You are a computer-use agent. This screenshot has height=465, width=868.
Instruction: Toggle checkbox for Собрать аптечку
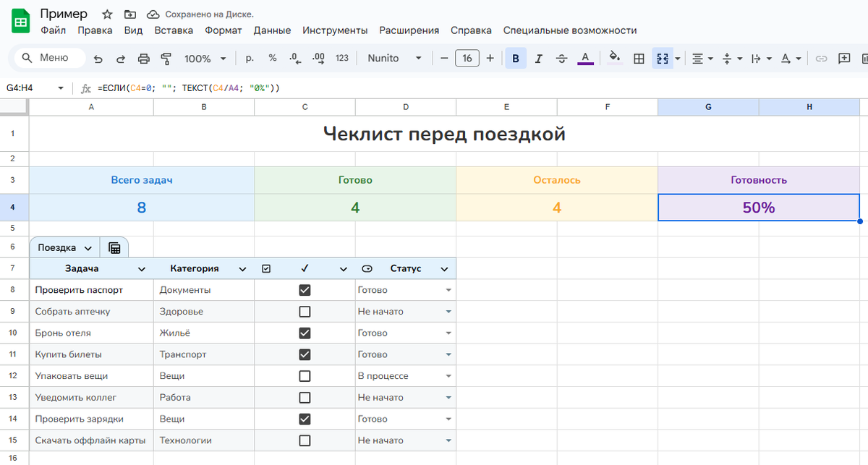pos(305,311)
